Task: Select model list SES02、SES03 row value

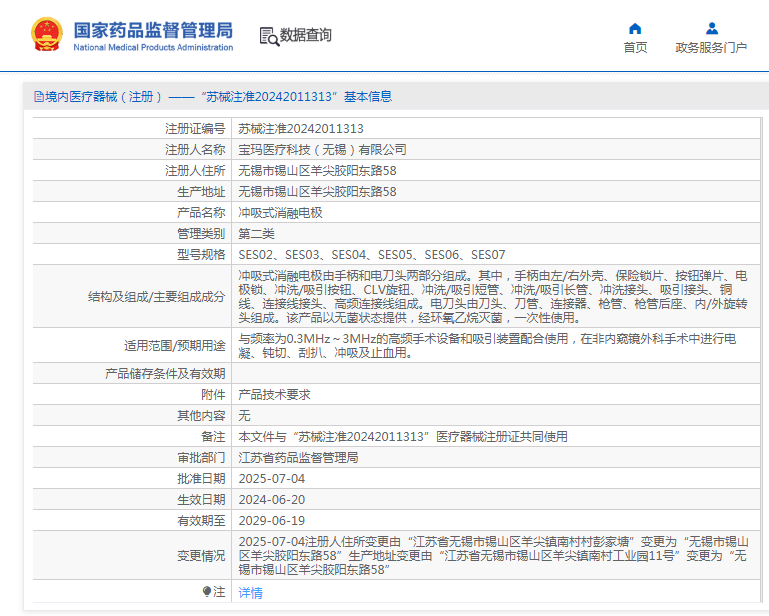Action: (x=372, y=255)
